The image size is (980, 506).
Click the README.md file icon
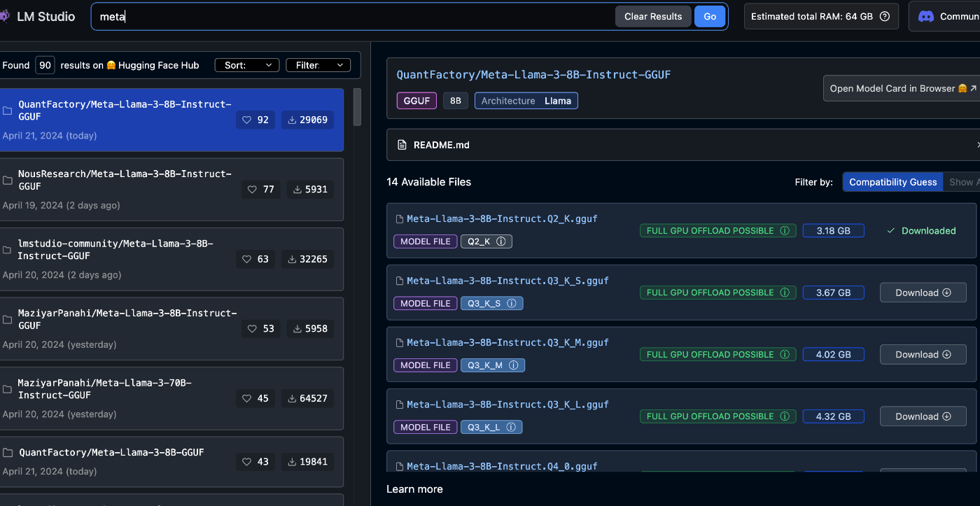[402, 145]
